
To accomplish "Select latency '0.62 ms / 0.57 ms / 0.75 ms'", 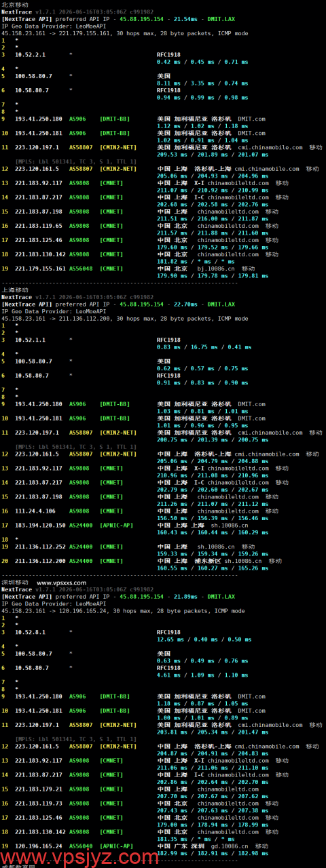I will tap(202, 368).
